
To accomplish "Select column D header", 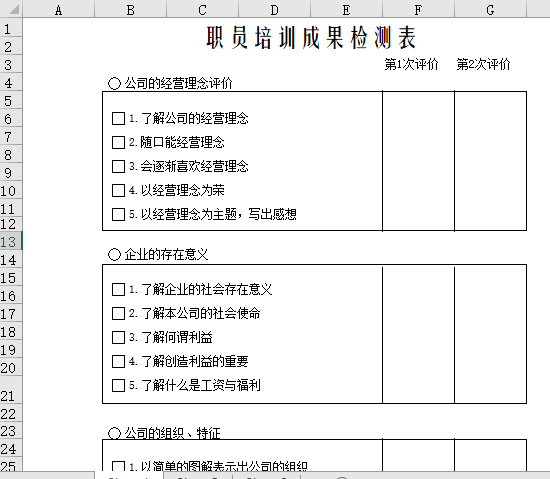I will pos(274,10).
